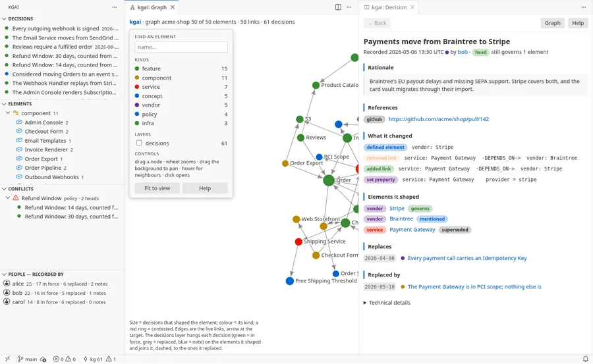
Task: Click the Find an element name field
Action: click(181, 47)
